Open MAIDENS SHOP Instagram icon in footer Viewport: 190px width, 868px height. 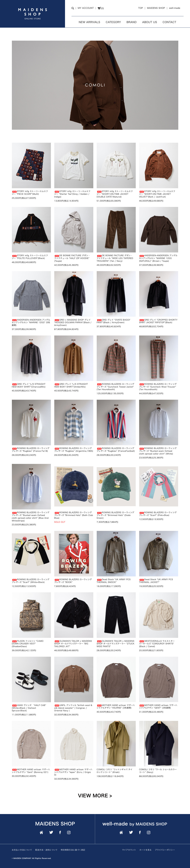[69, 832]
